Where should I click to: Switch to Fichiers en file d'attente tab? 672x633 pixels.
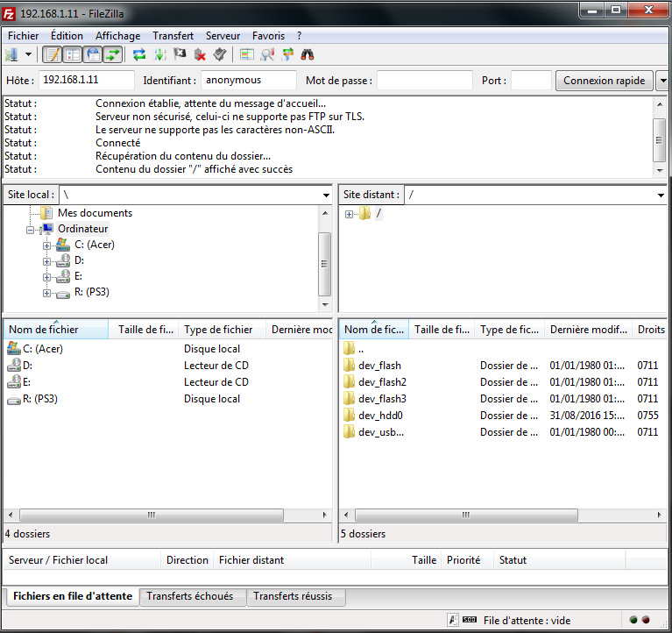[x=73, y=596]
